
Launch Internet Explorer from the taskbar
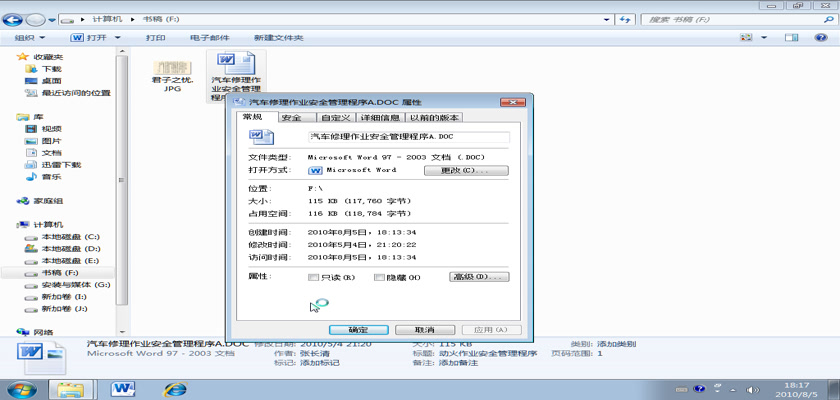pyautogui.click(x=176, y=388)
